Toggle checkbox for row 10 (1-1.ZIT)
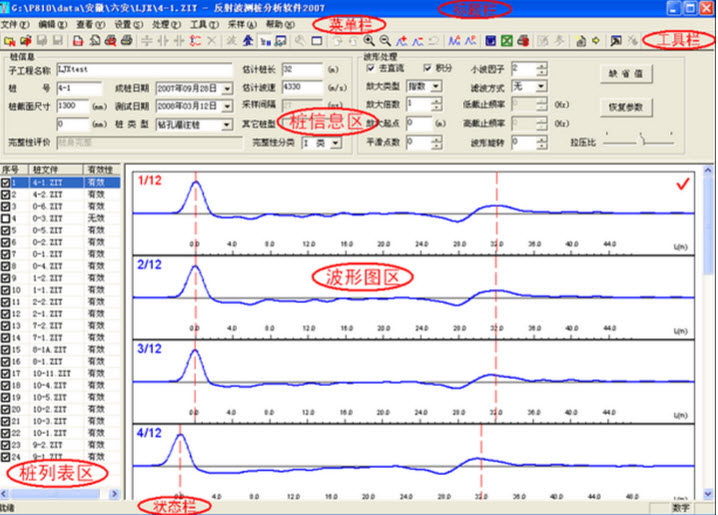Screen dimensions: 718x515 coord(5,290)
